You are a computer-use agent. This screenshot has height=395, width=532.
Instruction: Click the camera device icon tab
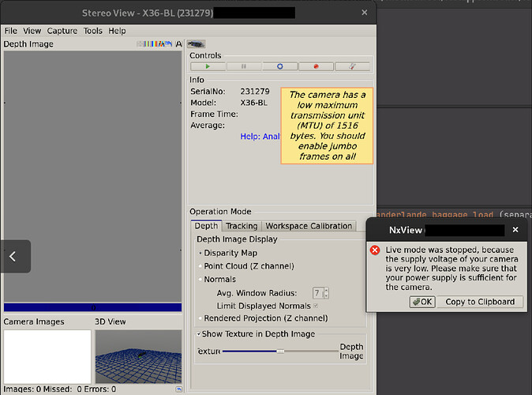196,44
